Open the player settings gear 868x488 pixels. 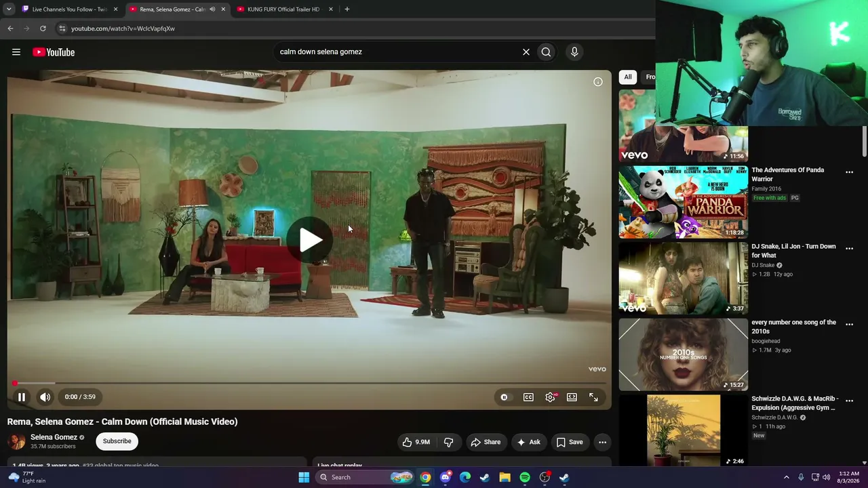pyautogui.click(x=550, y=397)
